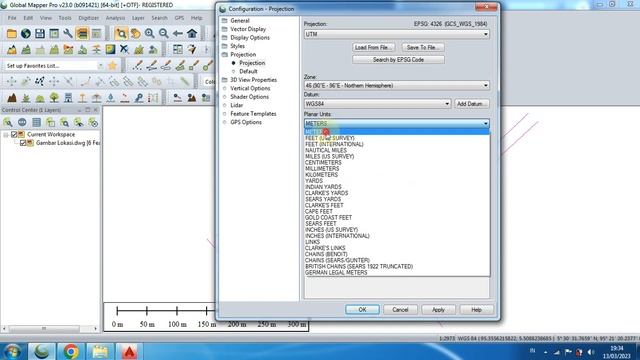Viewport: 640px width, 360px height.
Task: Click the brown mountain terrain icon
Action: pyautogui.click(x=12, y=98)
